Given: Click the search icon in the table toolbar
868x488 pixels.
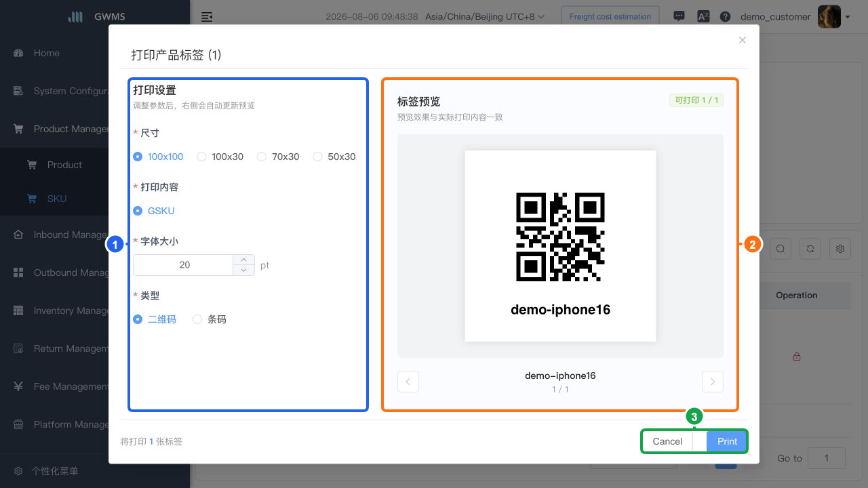Looking at the screenshot, I should tap(781, 249).
